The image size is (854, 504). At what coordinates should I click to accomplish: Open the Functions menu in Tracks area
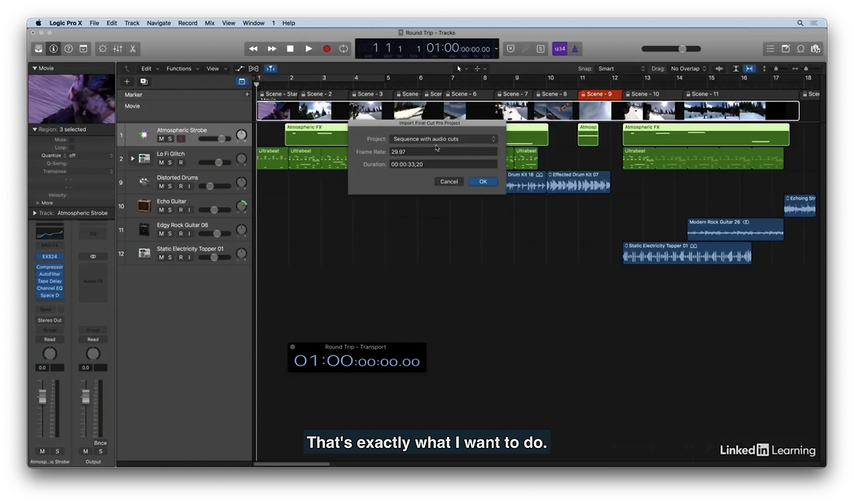pos(181,69)
